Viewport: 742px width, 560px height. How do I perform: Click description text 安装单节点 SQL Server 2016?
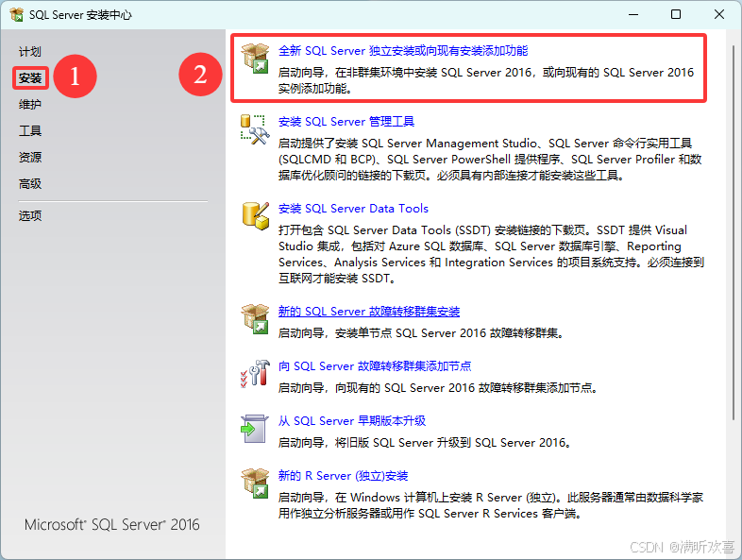click(x=421, y=333)
